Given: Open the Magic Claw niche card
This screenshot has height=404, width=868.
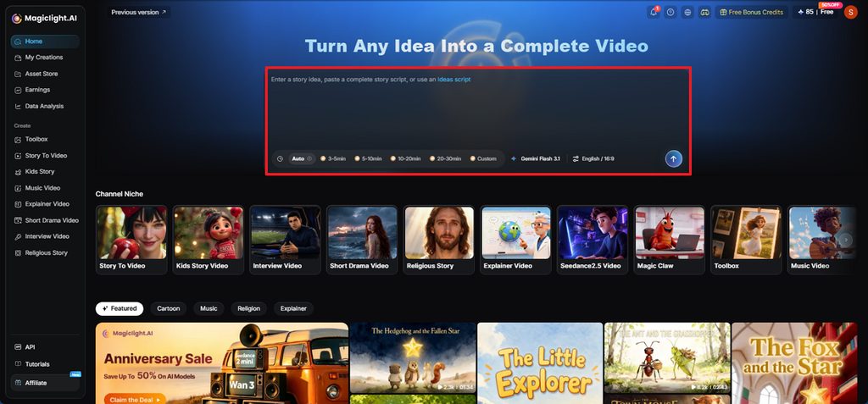Looking at the screenshot, I should (x=670, y=240).
